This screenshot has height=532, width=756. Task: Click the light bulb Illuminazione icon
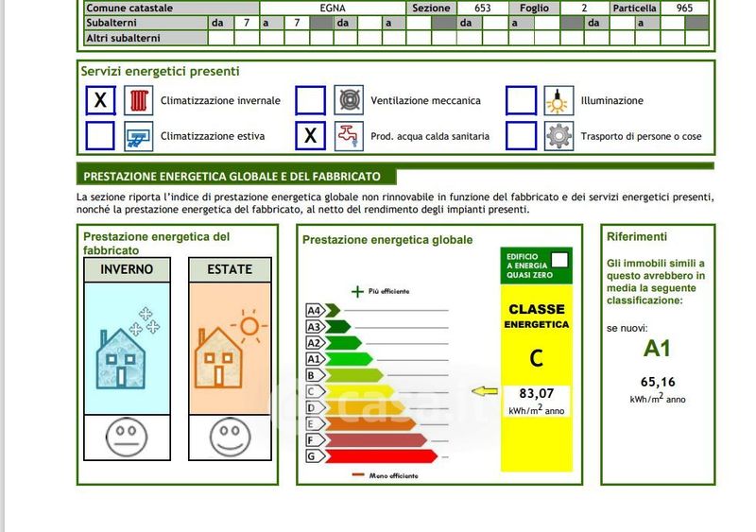558,100
